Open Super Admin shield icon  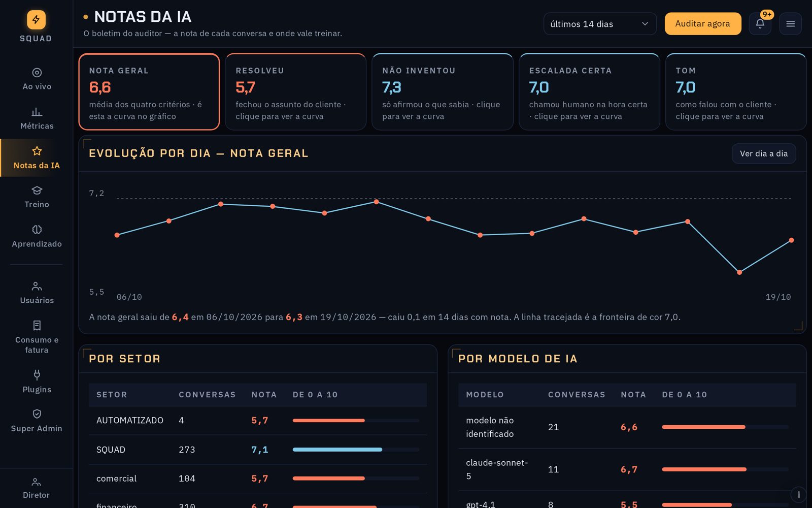tap(37, 414)
